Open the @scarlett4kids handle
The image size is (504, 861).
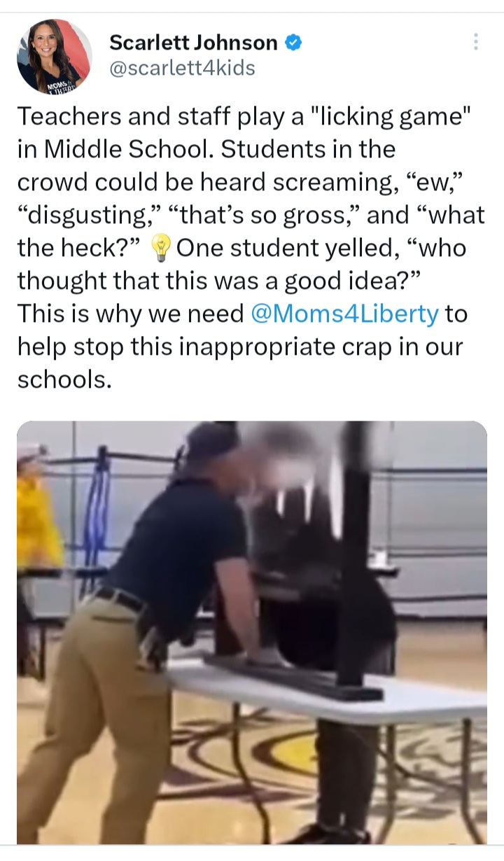[182, 68]
